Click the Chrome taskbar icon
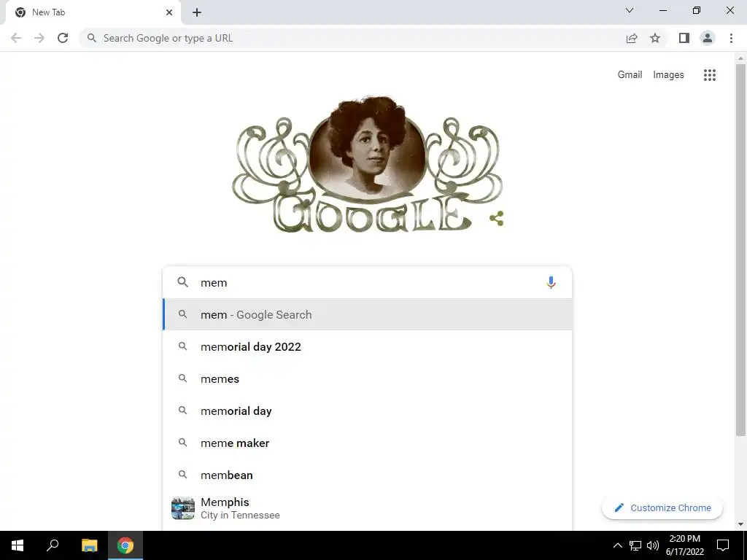The image size is (747, 560). pyautogui.click(x=125, y=545)
